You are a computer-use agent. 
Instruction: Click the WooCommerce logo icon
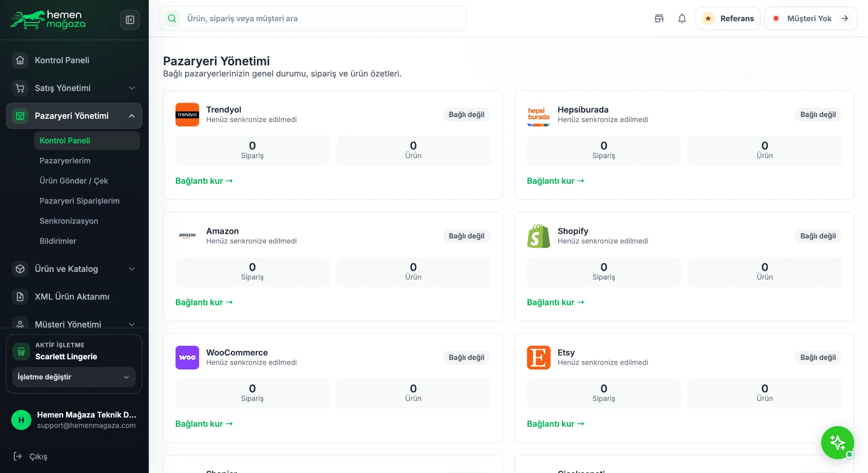tap(187, 357)
